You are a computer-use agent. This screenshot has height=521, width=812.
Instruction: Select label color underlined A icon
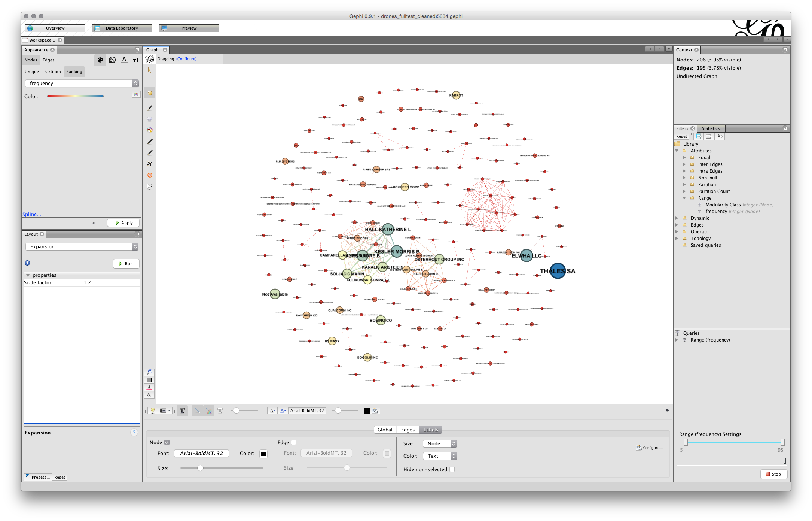click(124, 60)
